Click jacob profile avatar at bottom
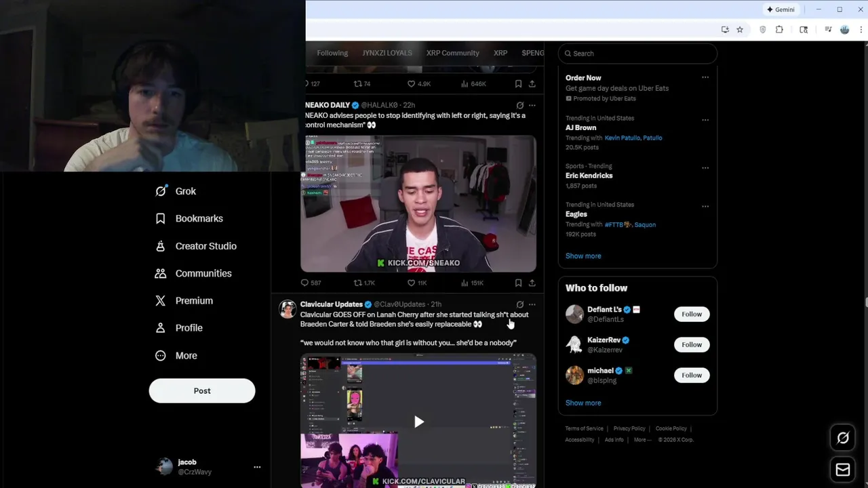The image size is (868, 488). click(x=164, y=466)
